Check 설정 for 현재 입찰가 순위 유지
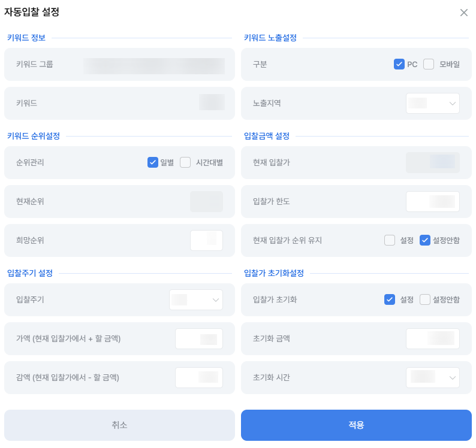Viewport: 476px width, 448px height. (x=390, y=240)
